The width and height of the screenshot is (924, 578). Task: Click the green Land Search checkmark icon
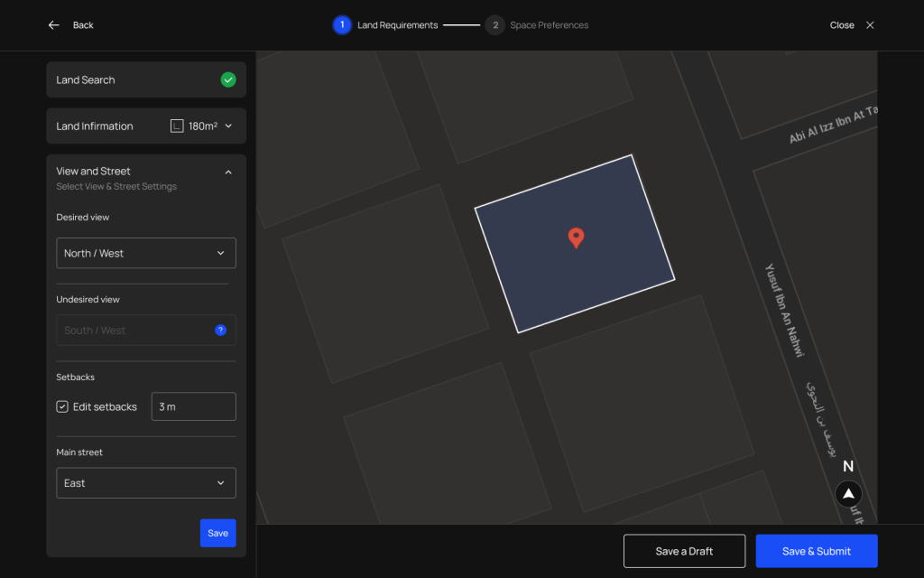point(228,79)
